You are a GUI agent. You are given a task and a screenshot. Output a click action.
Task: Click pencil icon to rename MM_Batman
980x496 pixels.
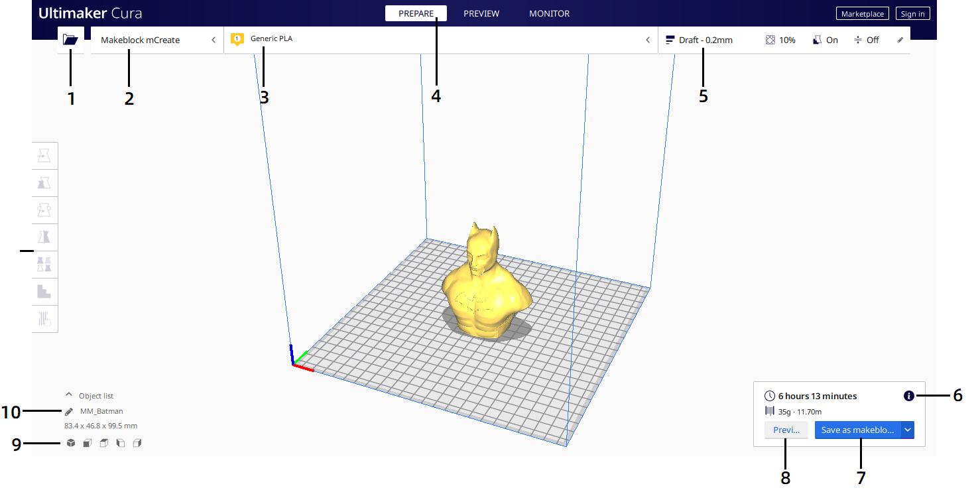click(69, 412)
